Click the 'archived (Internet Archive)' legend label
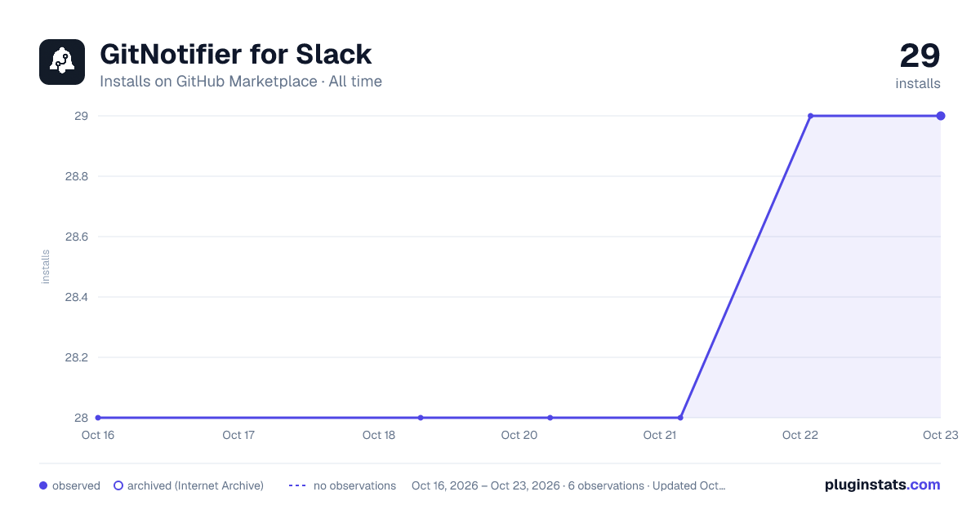Screen dimensions: 980x514 click(195, 485)
